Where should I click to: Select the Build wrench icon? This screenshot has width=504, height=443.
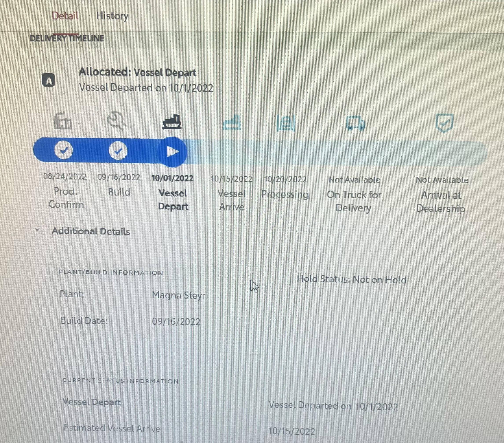[x=117, y=121]
